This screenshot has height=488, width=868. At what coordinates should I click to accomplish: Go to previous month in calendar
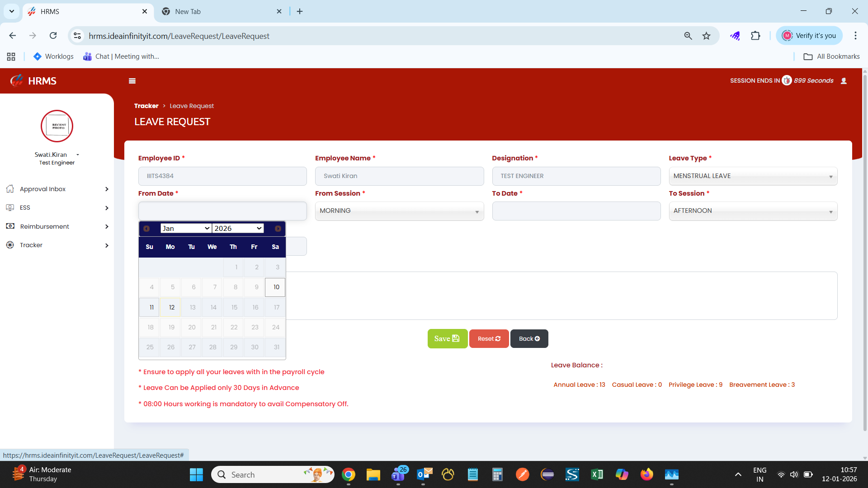[146, 229]
